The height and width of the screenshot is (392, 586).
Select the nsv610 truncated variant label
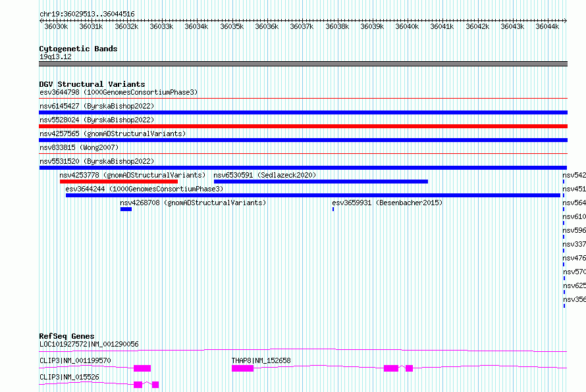coord(574,216)
